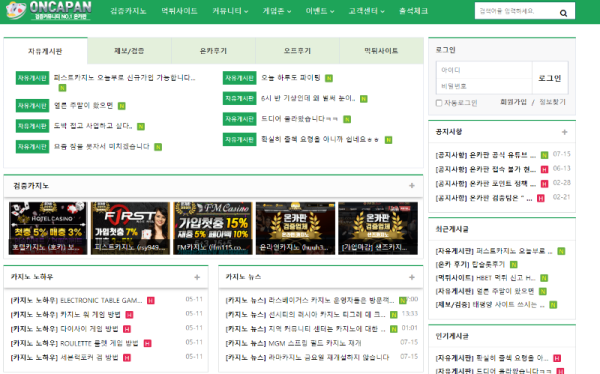The width and height of the screenshot is (600, 374).
Task: Open more 공지사항 notices with plus icon
Action: coord(564,132)
